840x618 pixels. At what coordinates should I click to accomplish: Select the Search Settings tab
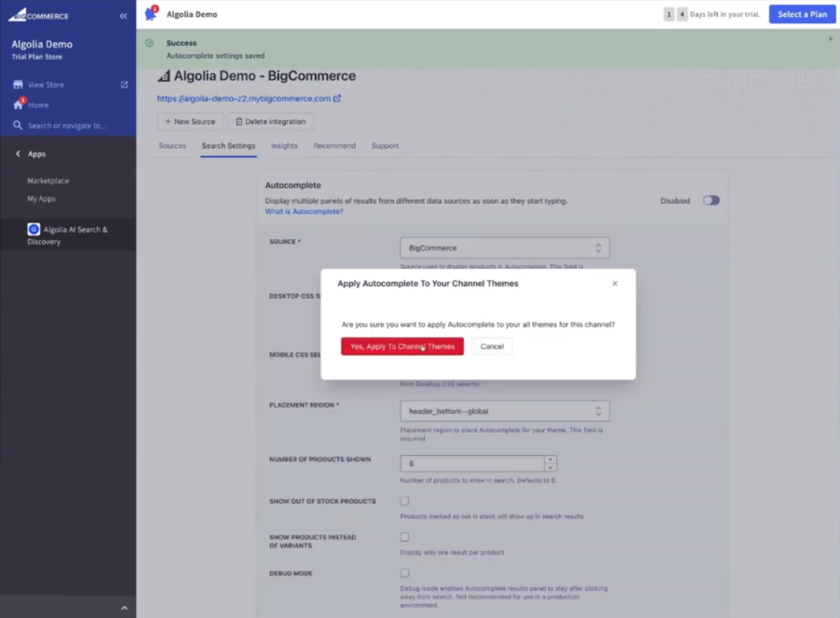click(x=229, y=146)
